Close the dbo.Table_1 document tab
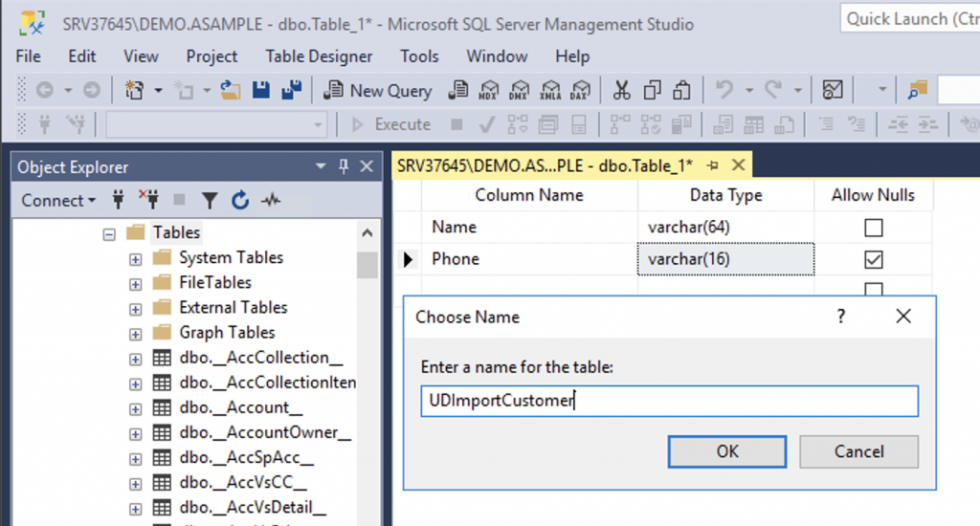Viewport: 980px width, 526px height. [739, 165]
